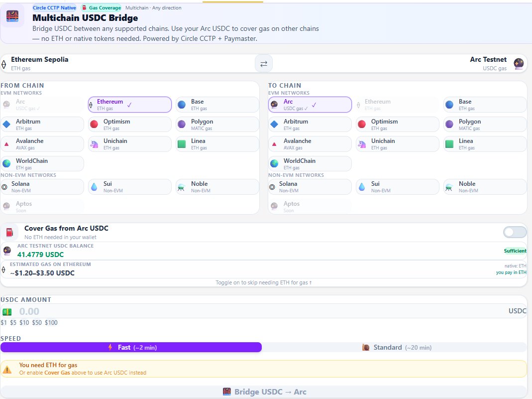Screen dimensions: 532x399
Task: Click the 'you pay in ETH' text
Action: click(x=511, y=272)
